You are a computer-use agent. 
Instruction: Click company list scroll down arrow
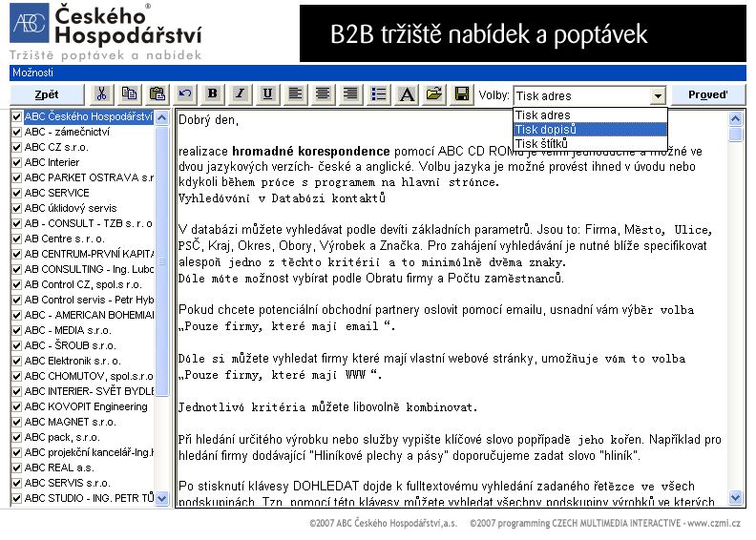pyautogui.click(x=162, y=498)
